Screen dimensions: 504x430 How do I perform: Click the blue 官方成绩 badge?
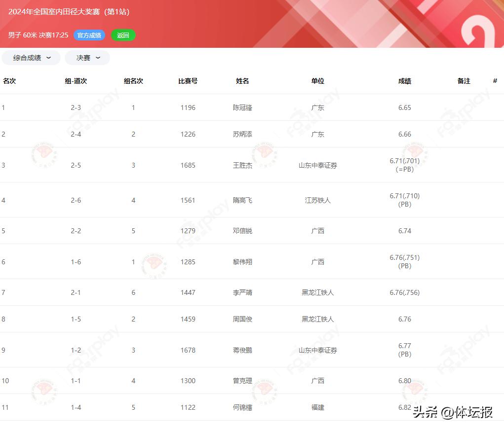tap(89, 36)
